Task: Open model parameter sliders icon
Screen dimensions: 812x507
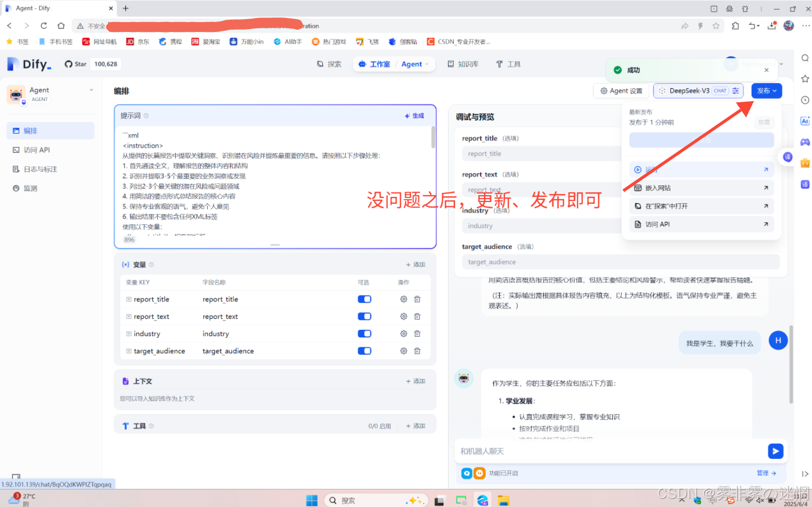Action: pos(736,91)
